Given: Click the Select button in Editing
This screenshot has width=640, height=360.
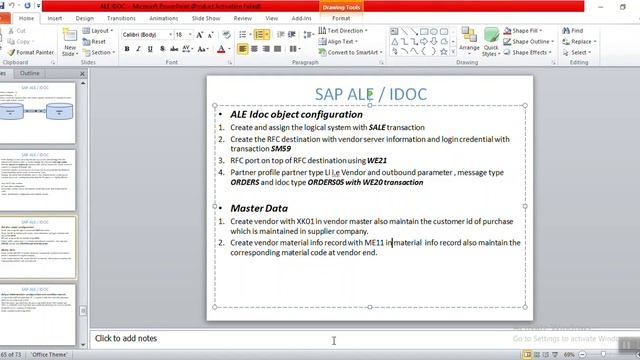Looking at the screenshot, I should [x=576, y=53].
